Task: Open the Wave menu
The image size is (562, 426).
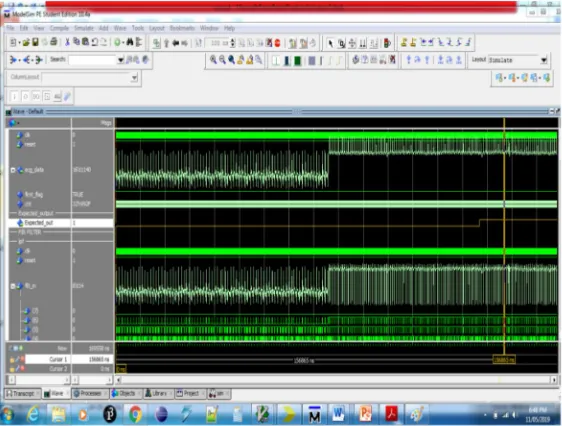Action: click(x=120, y=28)
